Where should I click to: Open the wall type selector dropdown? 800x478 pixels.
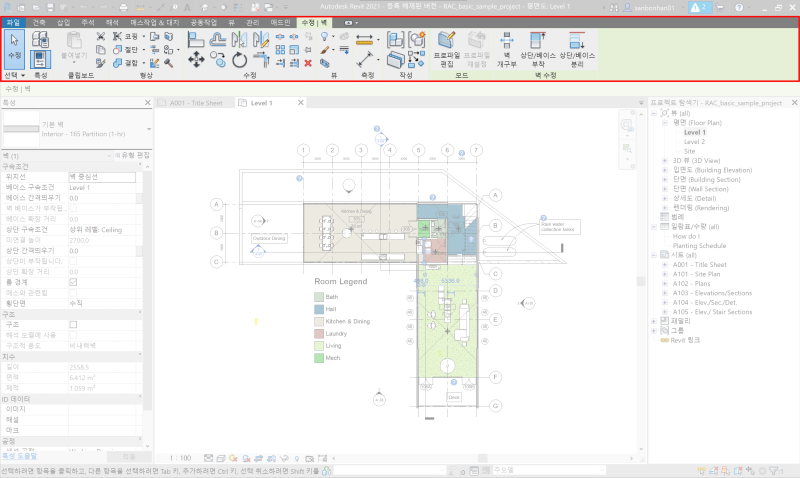tap(149, 129)
